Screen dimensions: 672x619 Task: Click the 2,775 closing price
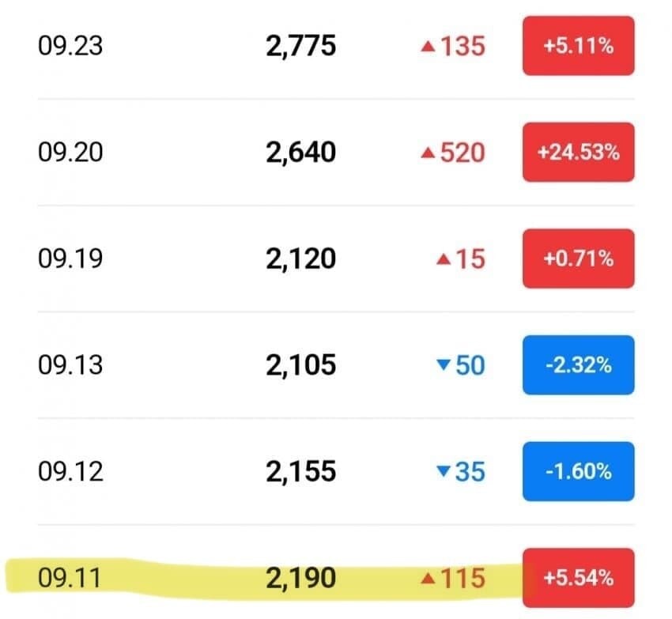point(300,46)
